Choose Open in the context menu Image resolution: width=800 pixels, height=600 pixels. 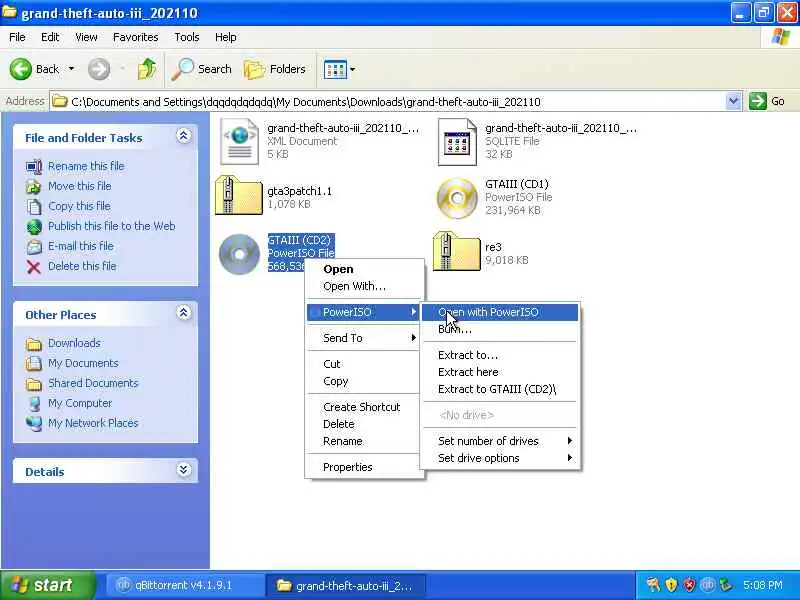pos(365,269)
